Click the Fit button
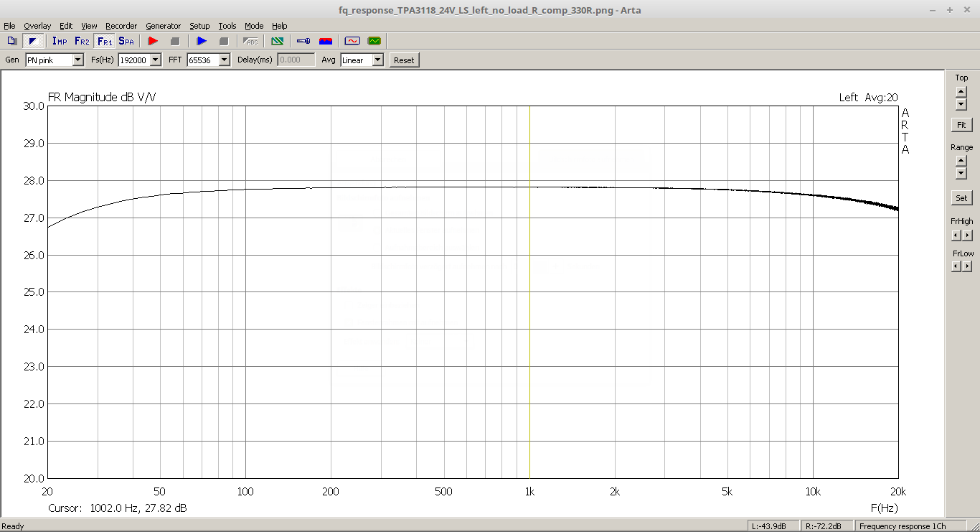The width and height of the screenshot is (980, 532). pos(961,125)
